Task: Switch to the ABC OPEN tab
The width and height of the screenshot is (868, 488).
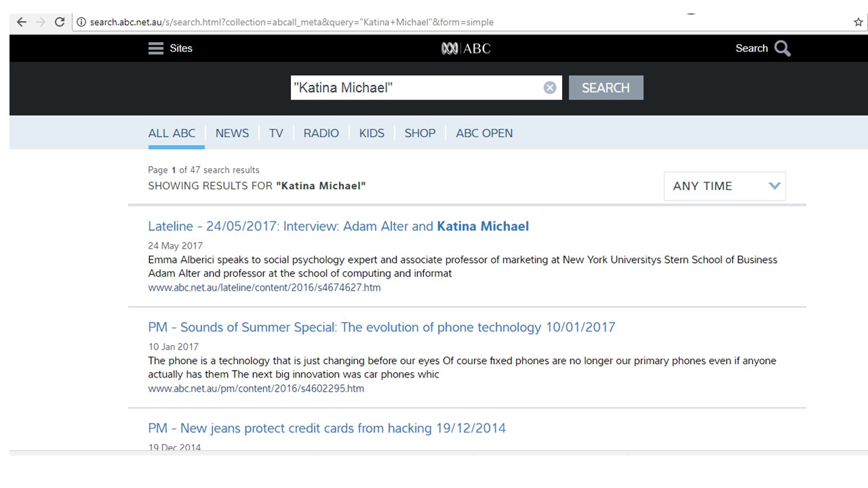Action: pos(484,134)
